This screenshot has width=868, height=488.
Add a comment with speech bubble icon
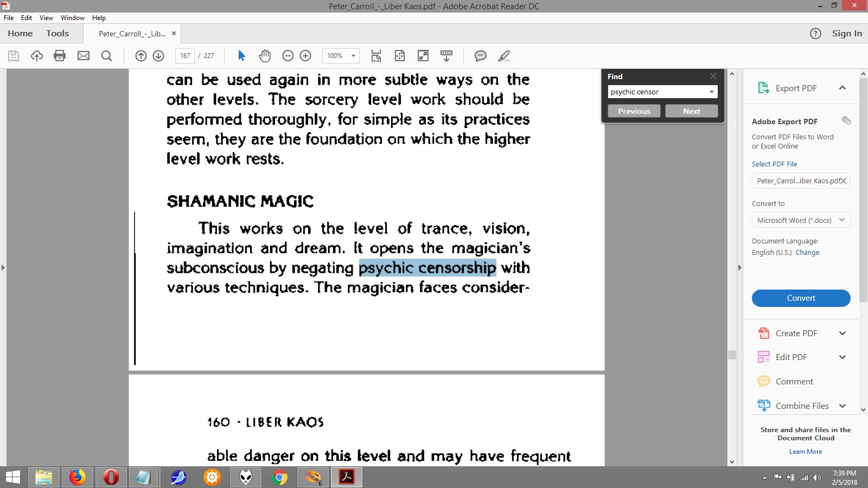pos(480,56)
